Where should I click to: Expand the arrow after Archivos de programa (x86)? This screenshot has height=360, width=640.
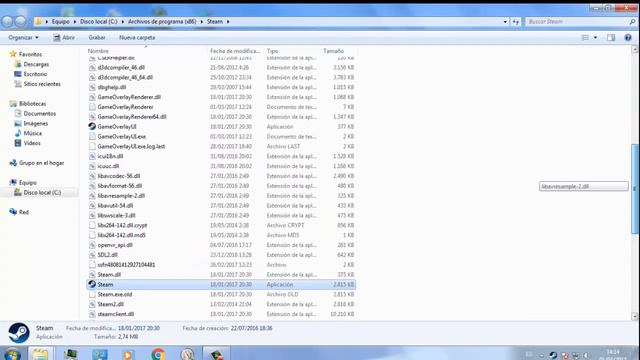201,22
